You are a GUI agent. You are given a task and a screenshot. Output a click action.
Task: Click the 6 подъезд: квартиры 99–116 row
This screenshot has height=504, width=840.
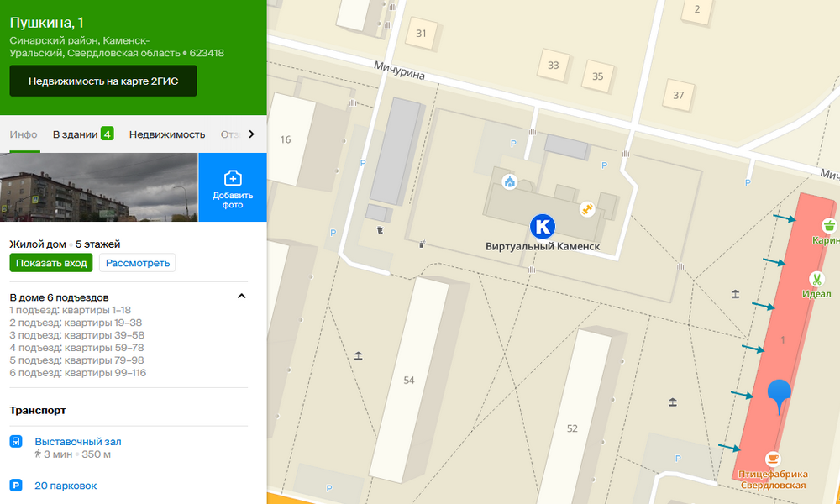click(77, 373)
